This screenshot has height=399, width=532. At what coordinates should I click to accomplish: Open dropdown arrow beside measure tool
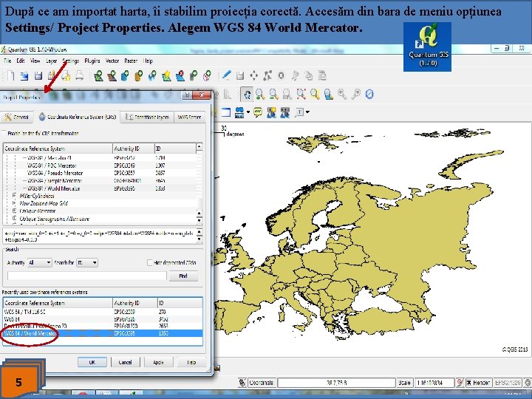pos(249,112)
